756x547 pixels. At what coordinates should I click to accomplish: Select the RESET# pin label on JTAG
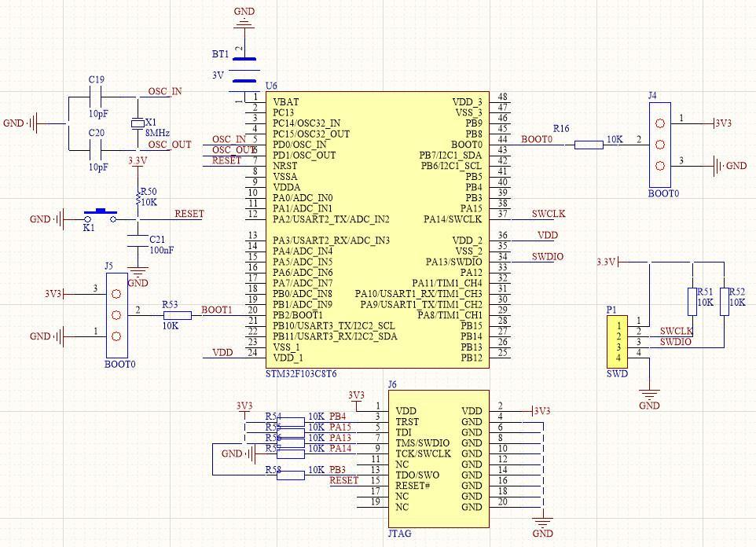pos(413,486)
